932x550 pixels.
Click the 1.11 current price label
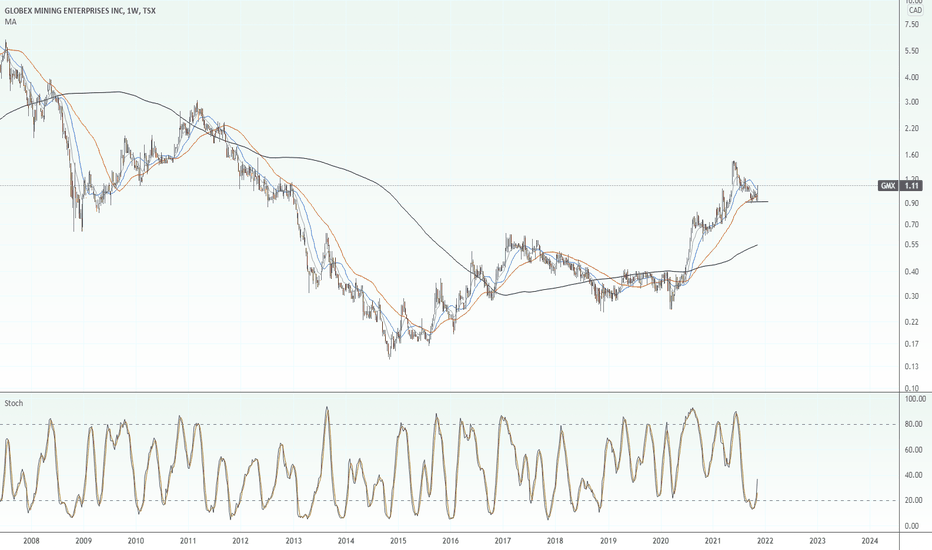point(912,186)
